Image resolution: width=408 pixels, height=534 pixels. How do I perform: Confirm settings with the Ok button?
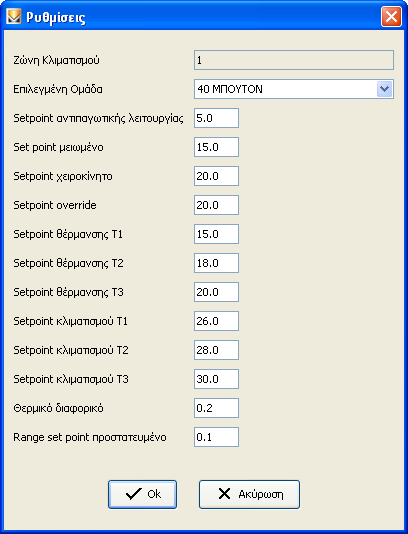(x=143, y=494)
